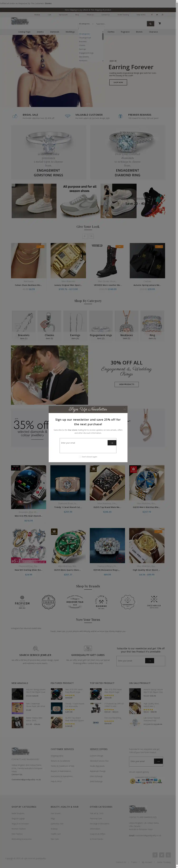Submit newsletter popup email with arrow button

click(x=112, y=443)
